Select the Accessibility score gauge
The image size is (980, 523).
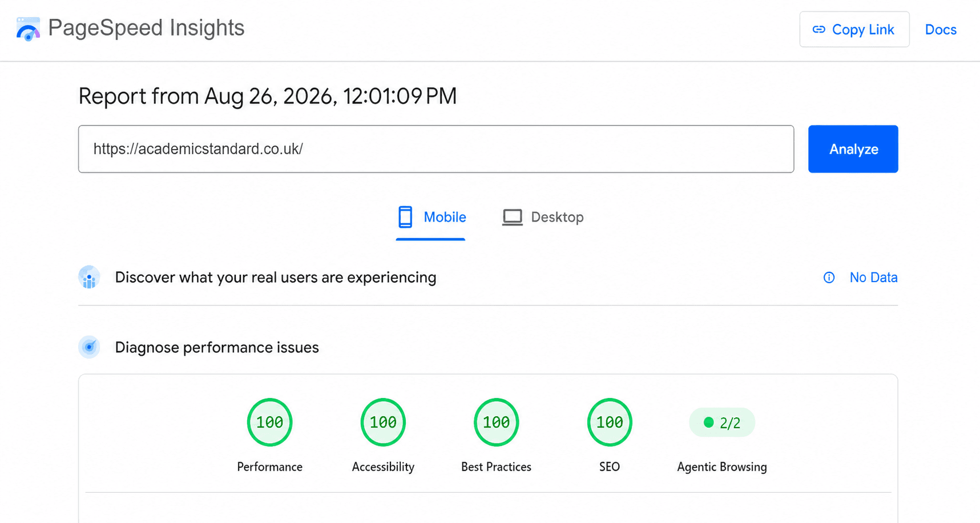(x=383, y=423)
